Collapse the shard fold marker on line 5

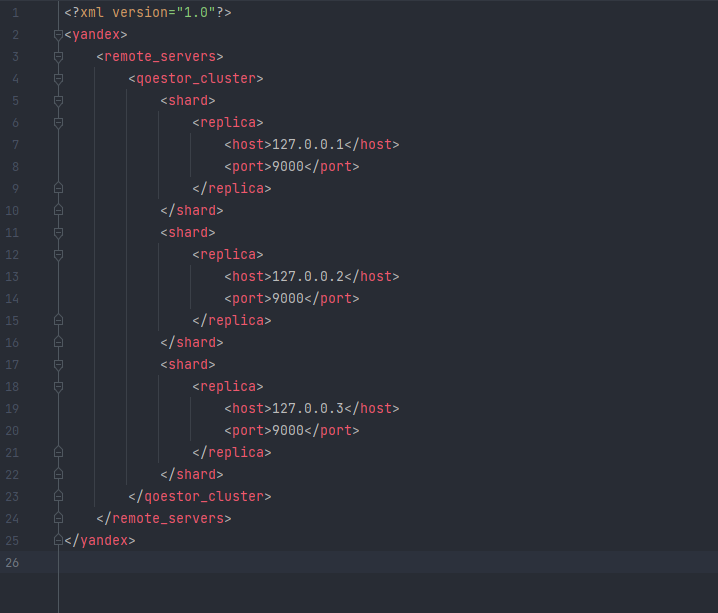point(58,101)
